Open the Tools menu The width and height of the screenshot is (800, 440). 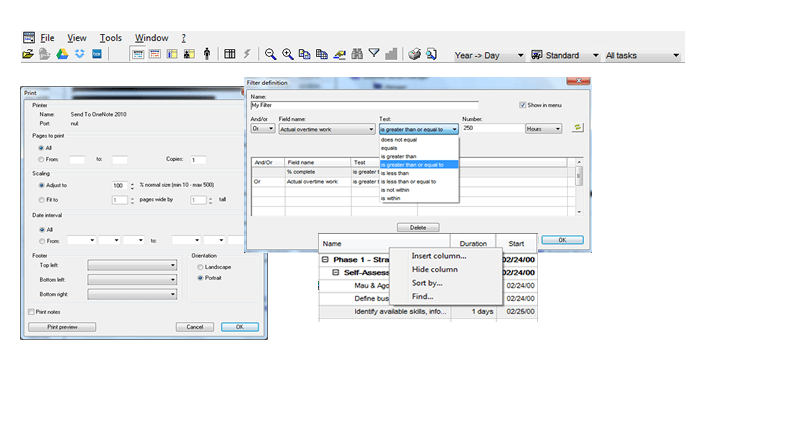[x=111, y=38]
